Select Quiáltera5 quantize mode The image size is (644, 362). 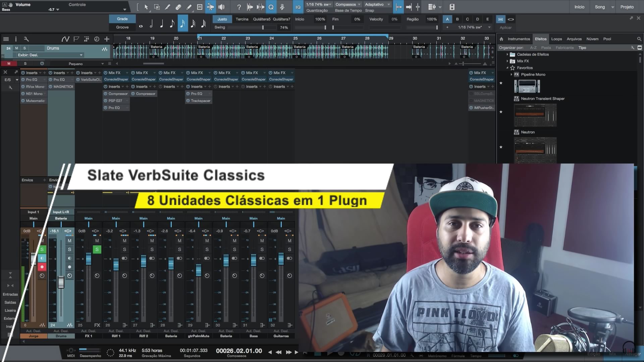pyautogui.click(x=262, y=19)
